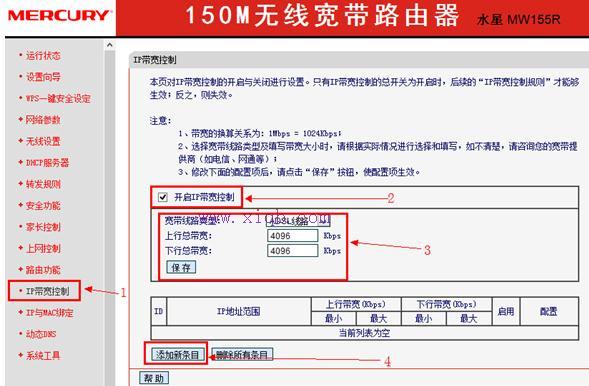Expand 网络参数 menu
Image resolution: width=589 pixels, height=386 pixels.
43,120
